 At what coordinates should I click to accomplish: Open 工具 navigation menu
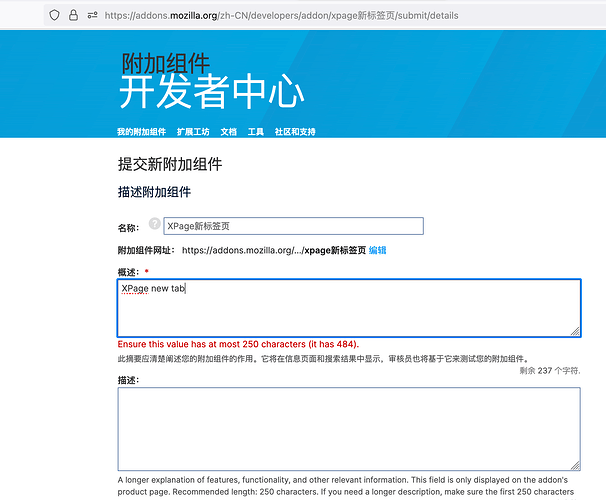pyautogui.click(x=255, y=132)
